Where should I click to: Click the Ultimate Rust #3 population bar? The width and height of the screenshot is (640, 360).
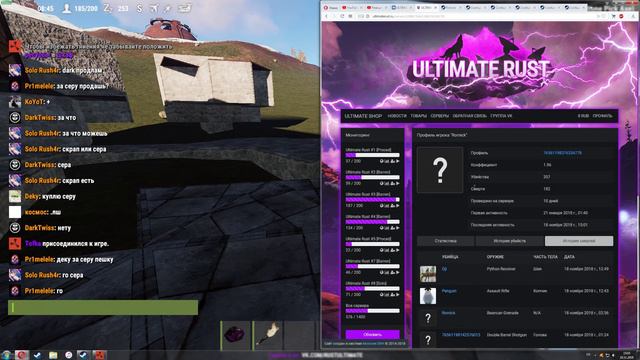click(x=372, y=200)
